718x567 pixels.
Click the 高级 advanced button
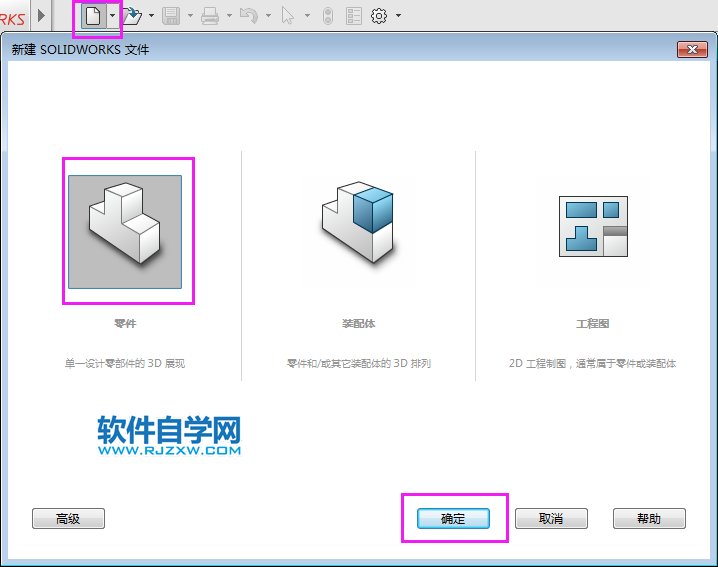(68, 518)
